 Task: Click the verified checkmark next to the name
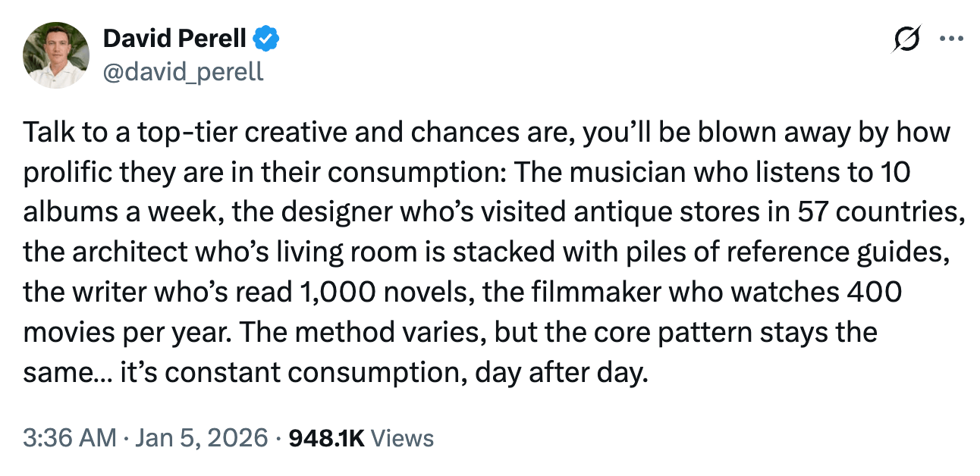tap(265, 37)
